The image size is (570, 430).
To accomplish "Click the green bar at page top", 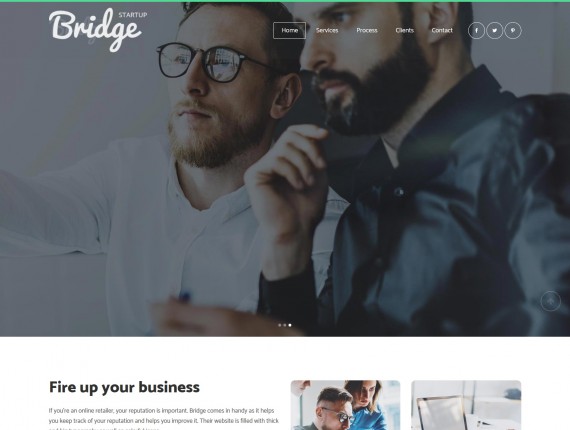I will tap(285, 1).
